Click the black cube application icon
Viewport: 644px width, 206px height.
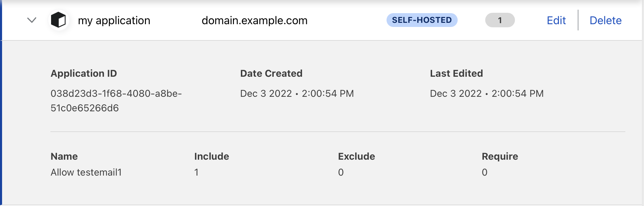[x=58, y=20]
